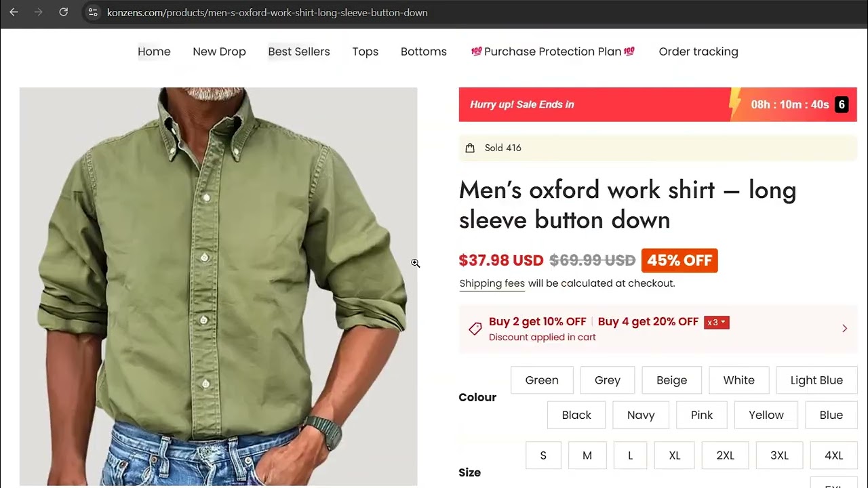Expand discount details with right chevron

pyautogui.click(x=844, y=329)
